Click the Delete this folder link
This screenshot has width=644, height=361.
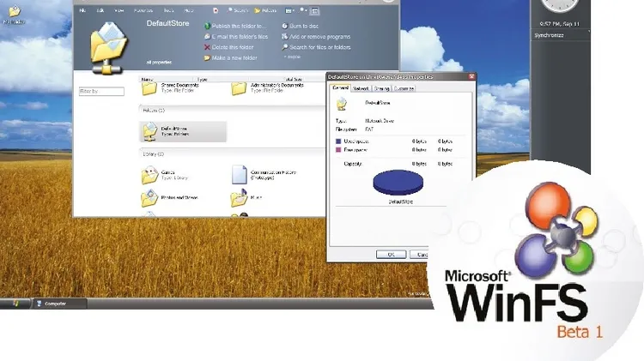233,47
